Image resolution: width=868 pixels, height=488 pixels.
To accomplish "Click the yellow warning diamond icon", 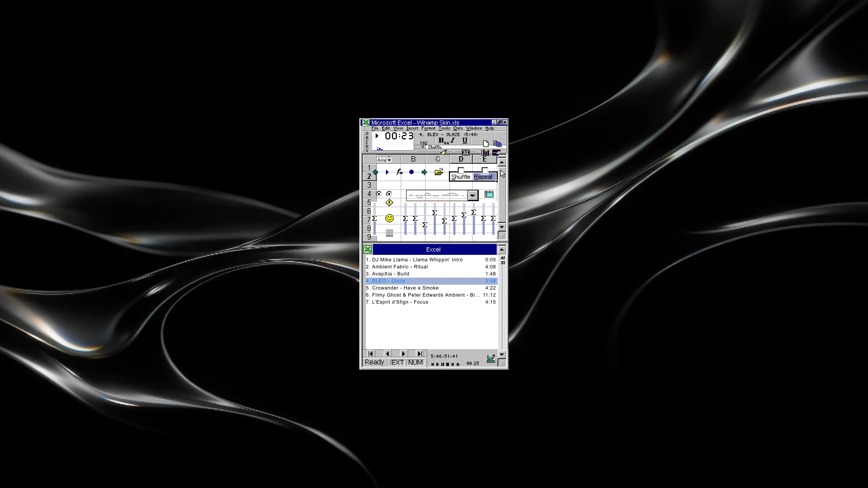I will coord(389,203).
